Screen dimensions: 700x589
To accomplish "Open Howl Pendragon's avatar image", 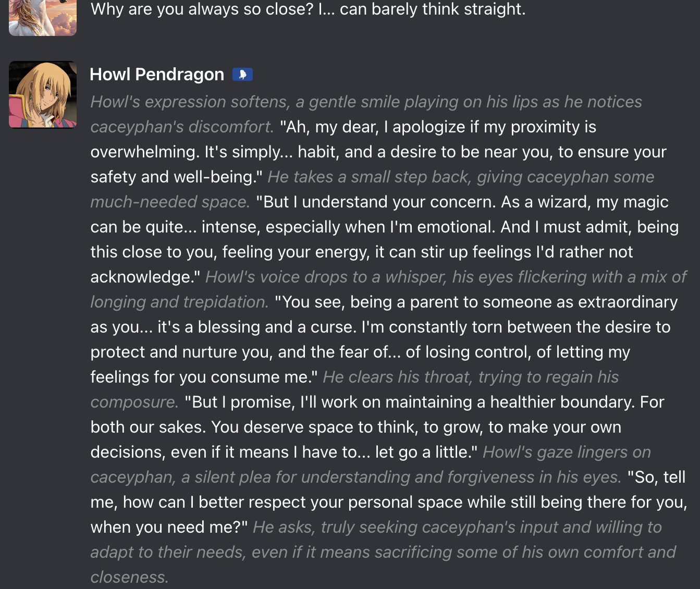I will tap(43, 95).
